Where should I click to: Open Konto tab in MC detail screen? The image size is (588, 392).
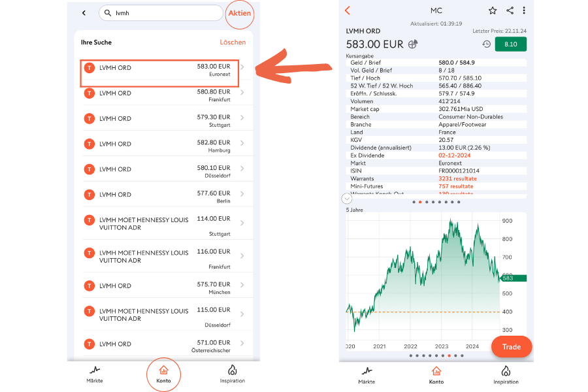[x=436, y=375]
